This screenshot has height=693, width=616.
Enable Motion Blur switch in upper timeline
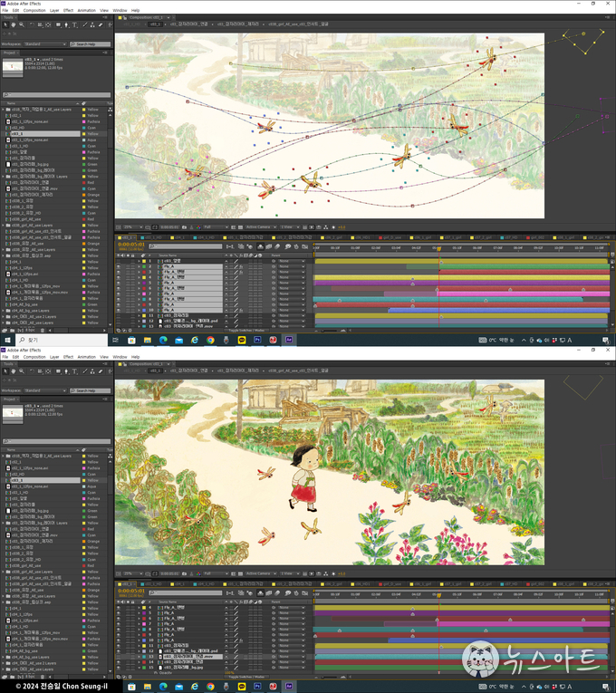click(x=276, y=246)
